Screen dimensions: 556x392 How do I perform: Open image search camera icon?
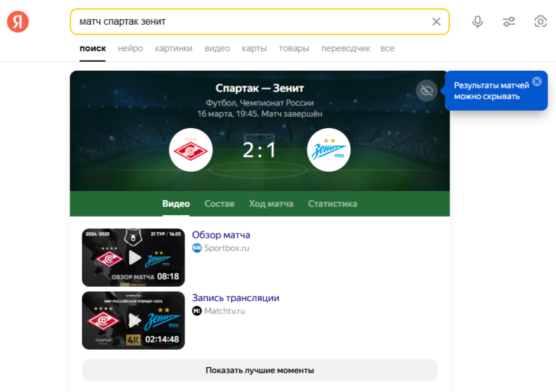[x=540, y=22]
